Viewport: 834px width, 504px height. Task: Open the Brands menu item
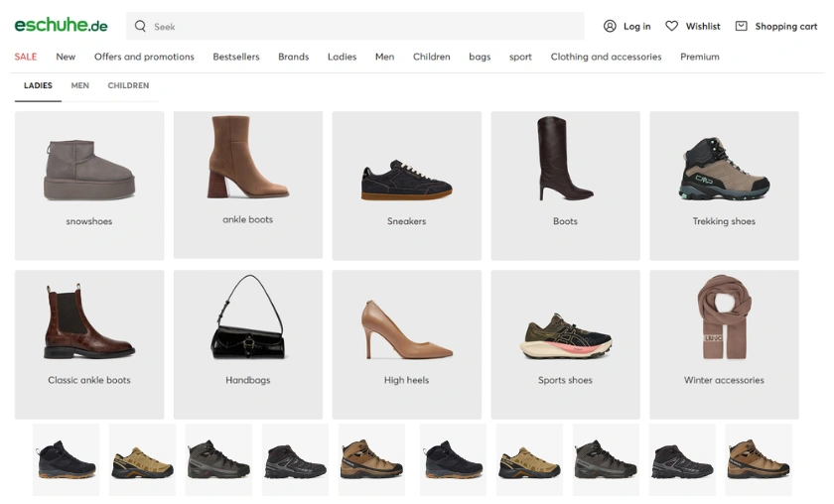[x=294, y=57]
